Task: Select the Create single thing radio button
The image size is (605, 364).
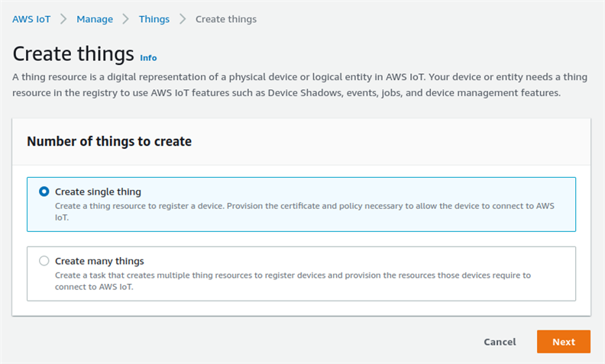Action: [44, 192]
